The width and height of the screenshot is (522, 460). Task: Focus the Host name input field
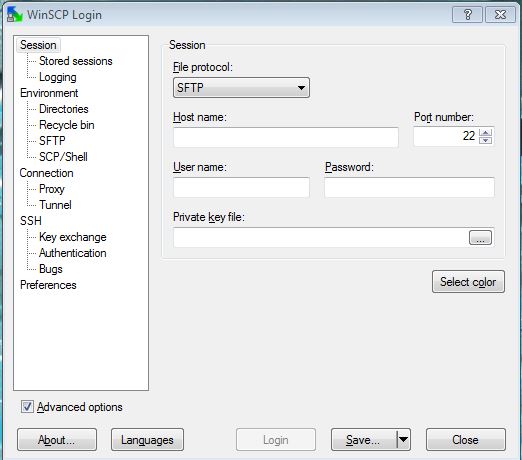pyautogui.click(x=286, y=137)
